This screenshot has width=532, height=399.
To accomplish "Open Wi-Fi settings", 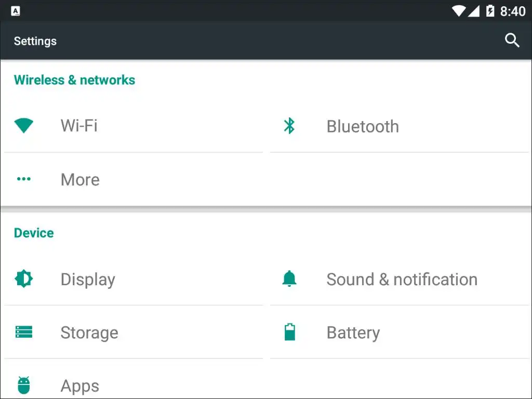I will pyautogui.click(x=79, y=126).
